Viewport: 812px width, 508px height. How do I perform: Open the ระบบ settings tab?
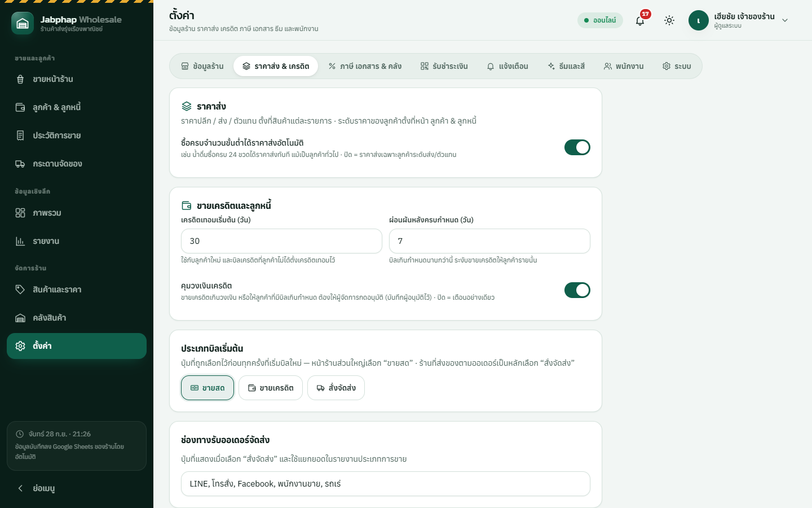point(677,66)
